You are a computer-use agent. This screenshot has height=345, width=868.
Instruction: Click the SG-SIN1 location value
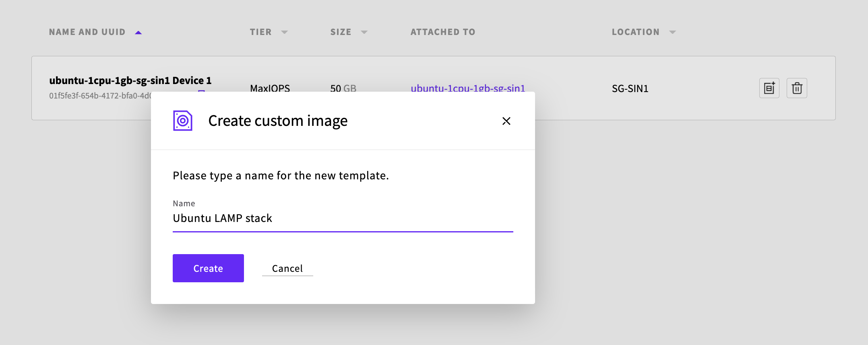click(630, 88)
